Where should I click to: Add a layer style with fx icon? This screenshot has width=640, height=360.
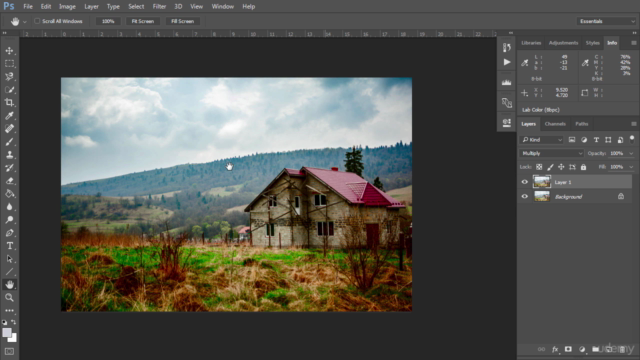point(555,349)
